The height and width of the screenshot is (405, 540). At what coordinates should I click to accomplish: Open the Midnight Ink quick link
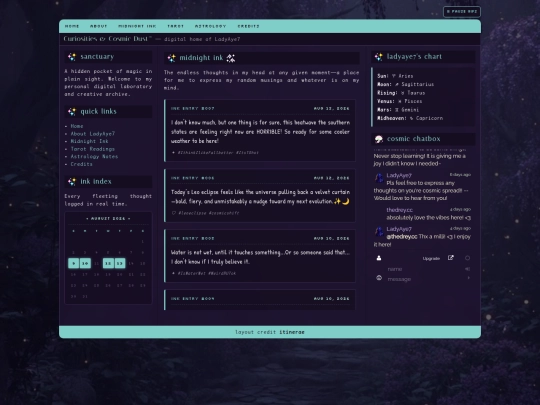89,141
